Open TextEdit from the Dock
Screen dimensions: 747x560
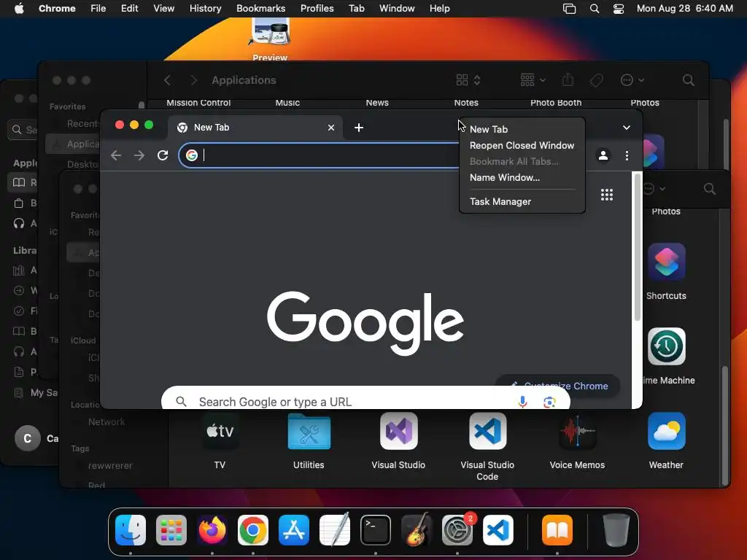coord(334,530)
